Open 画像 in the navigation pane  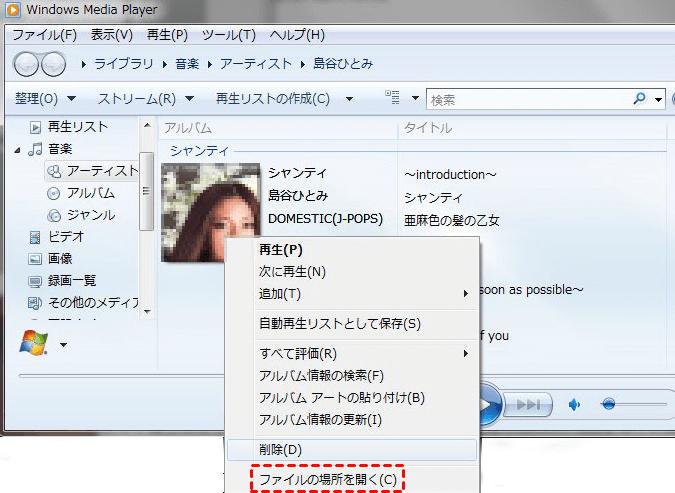(60, 259)
